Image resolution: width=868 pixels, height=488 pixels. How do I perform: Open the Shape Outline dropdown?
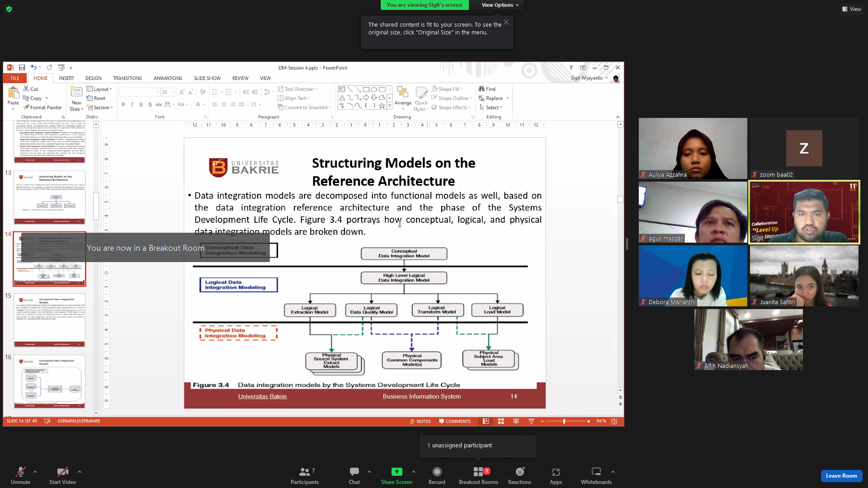tap(452, 98)
